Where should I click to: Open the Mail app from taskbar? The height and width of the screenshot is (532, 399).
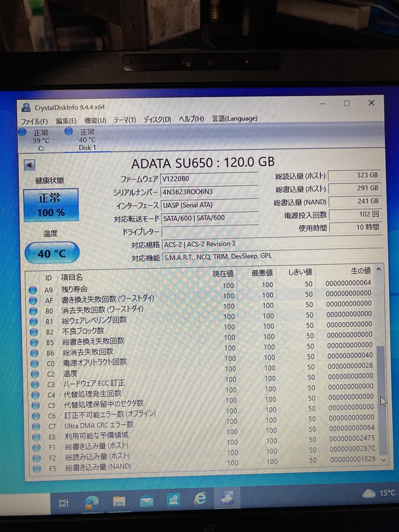[x=146, y=501]
